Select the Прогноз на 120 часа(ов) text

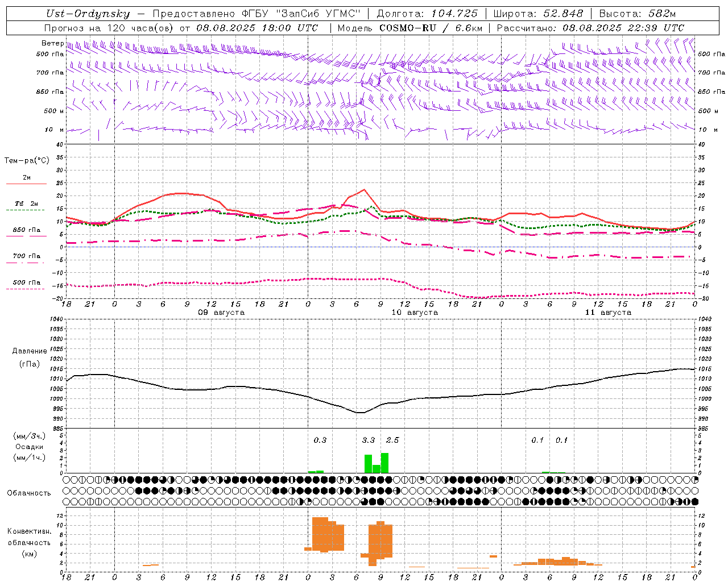pyautogui.click(x=109, y=28)
